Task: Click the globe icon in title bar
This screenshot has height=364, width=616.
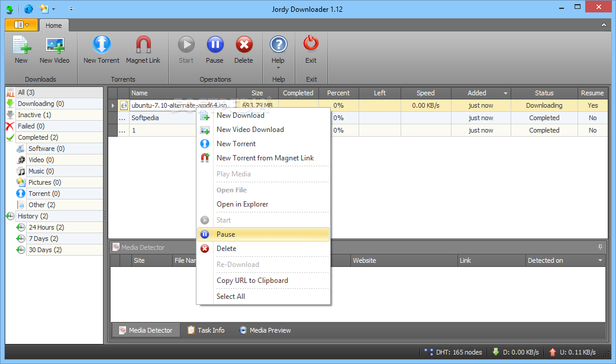Action: (28, 9)
